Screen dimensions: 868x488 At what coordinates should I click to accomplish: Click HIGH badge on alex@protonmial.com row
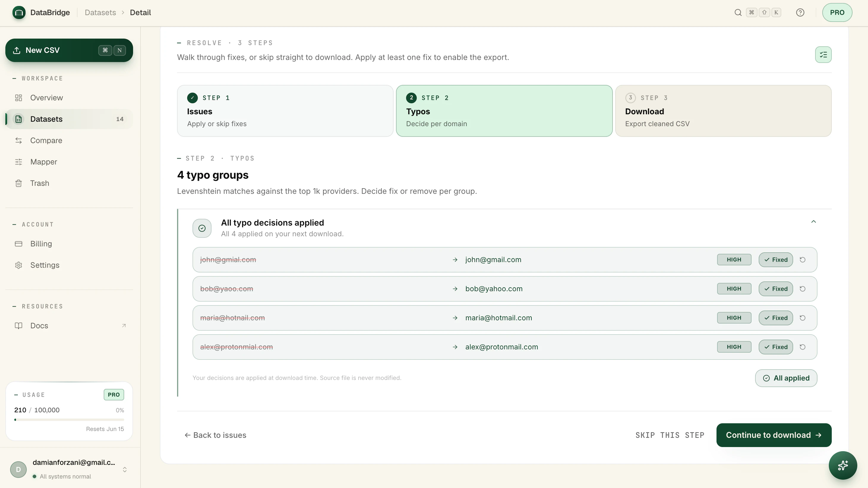click(734, 347)
